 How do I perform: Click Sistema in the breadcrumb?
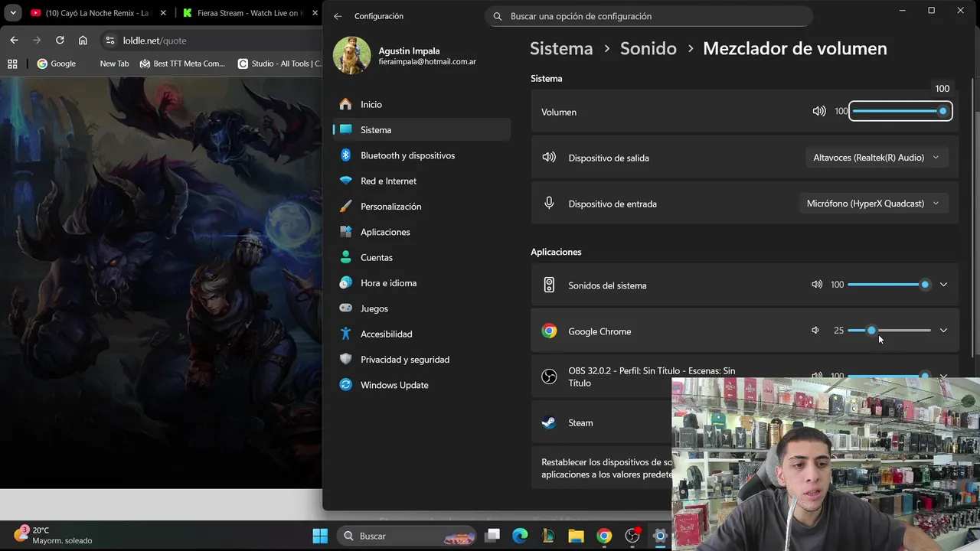point(561,48)
